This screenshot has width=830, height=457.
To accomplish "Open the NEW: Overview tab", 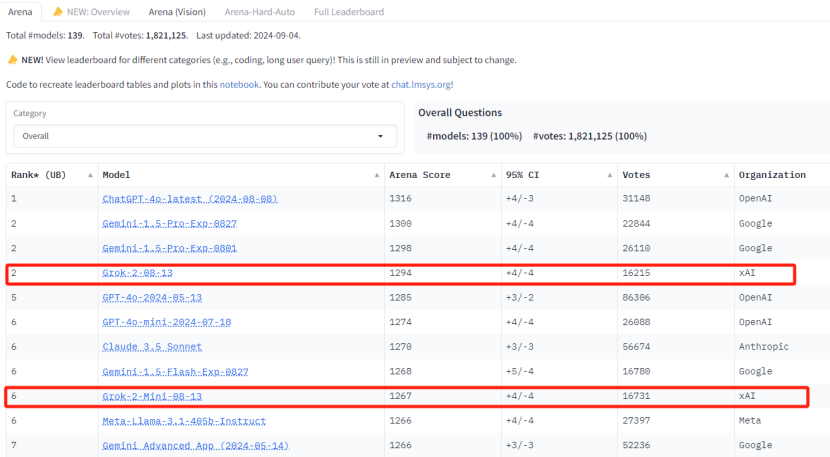I will click(x=93, y=12).
